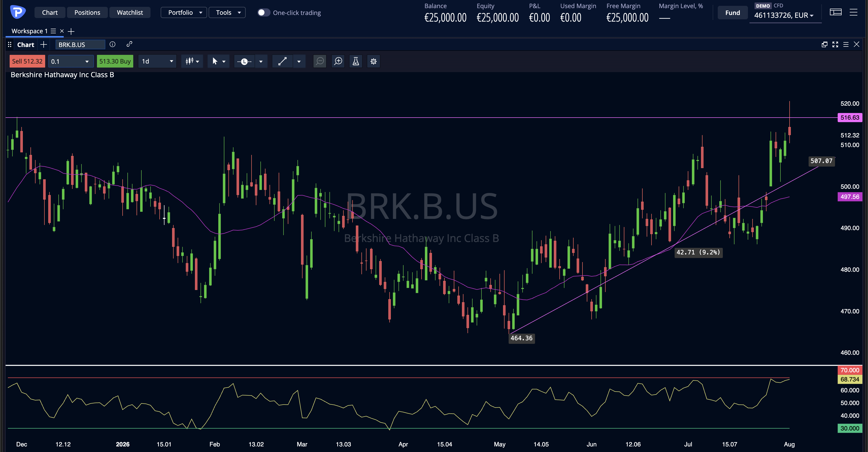
Task: Click the Sell 512.32 button
Action: 27,61
